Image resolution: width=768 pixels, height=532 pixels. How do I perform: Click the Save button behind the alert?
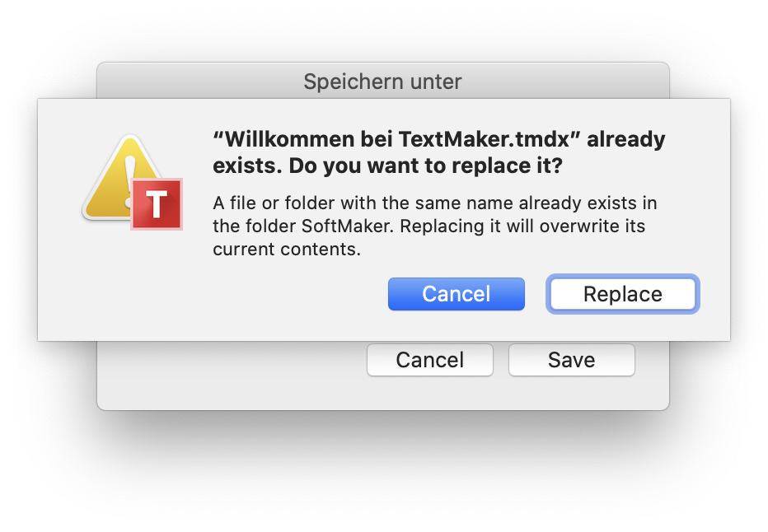pos(572,360)
